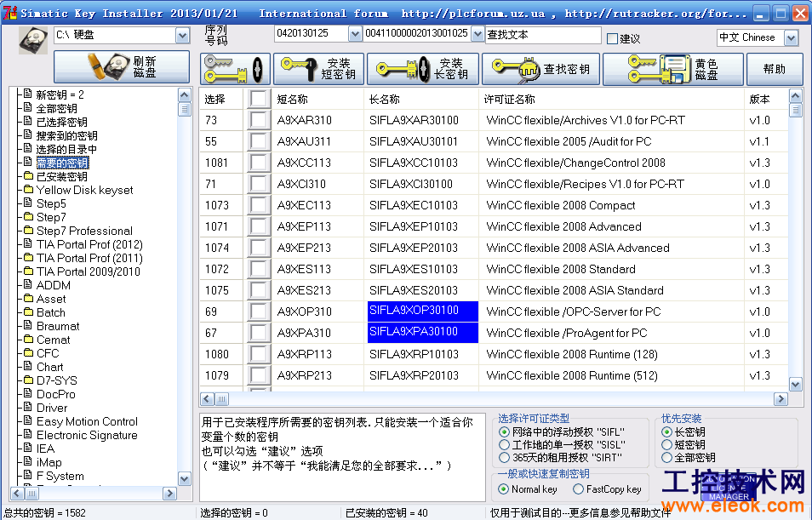Viewport: 812px width, 520px height.
Task: Click the document icon beside iMap
Action: (28, 461)
